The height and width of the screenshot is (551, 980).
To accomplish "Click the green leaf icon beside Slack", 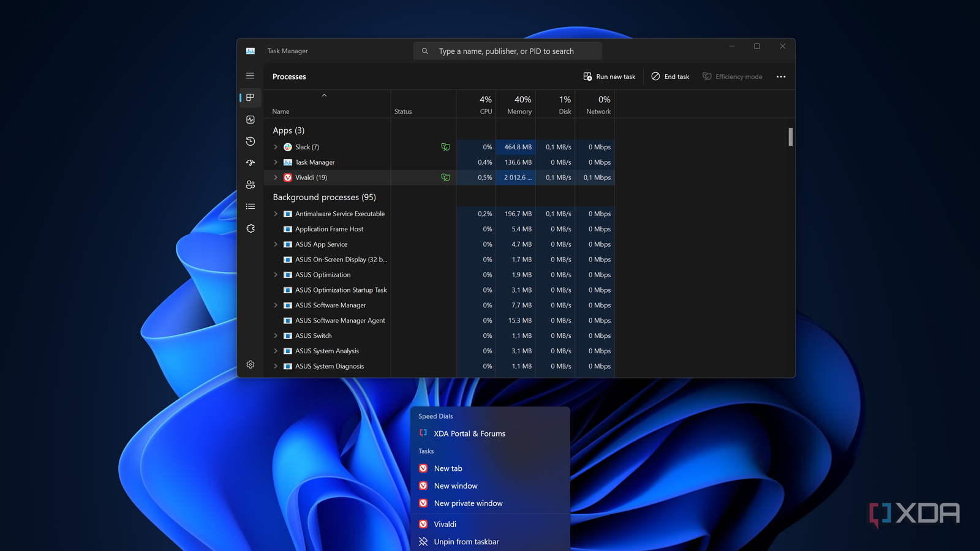I will [x=445, y=147].
